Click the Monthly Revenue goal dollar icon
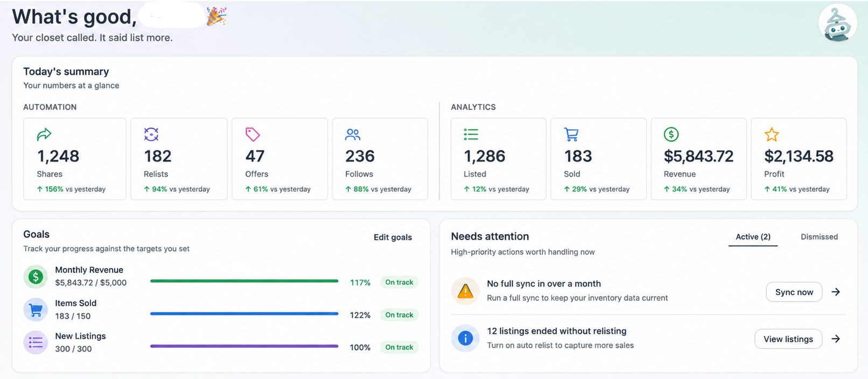This screenshot has height=379, width=868. click(36, 277)
